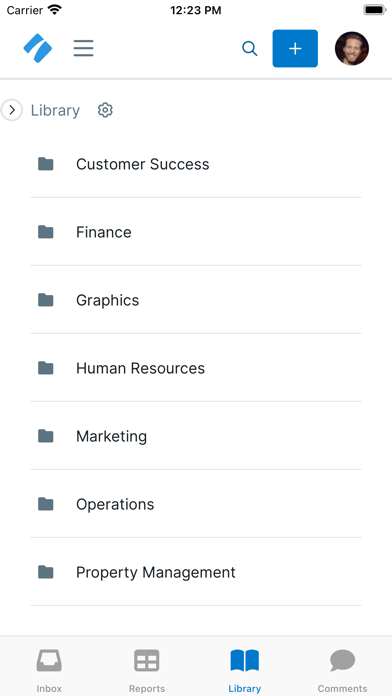This screenshot has width=392, height=696.
Task: Tap the Human Resources folder icon
Action: [46, 368]
